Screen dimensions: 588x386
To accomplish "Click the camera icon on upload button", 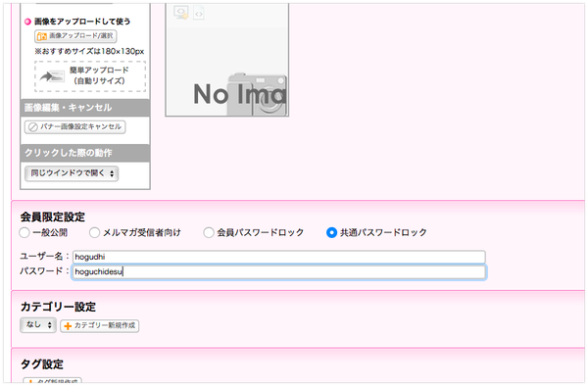I will [42, 36].
